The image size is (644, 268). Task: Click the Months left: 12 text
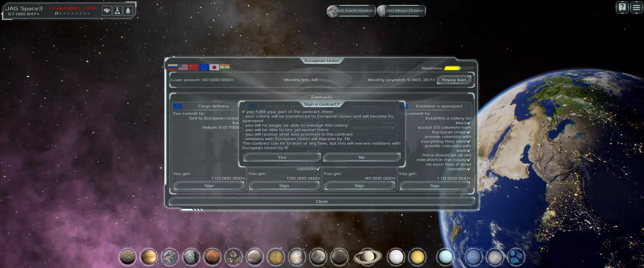[x=300, y=80]
